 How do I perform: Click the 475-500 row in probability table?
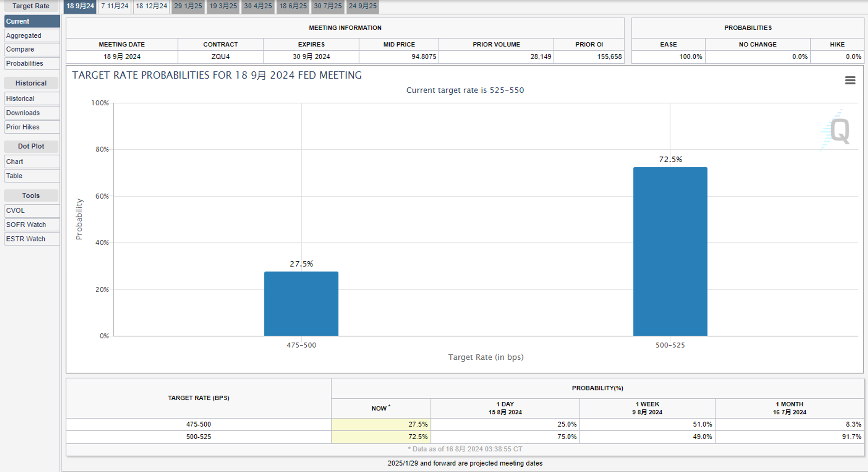click(465, 424)
